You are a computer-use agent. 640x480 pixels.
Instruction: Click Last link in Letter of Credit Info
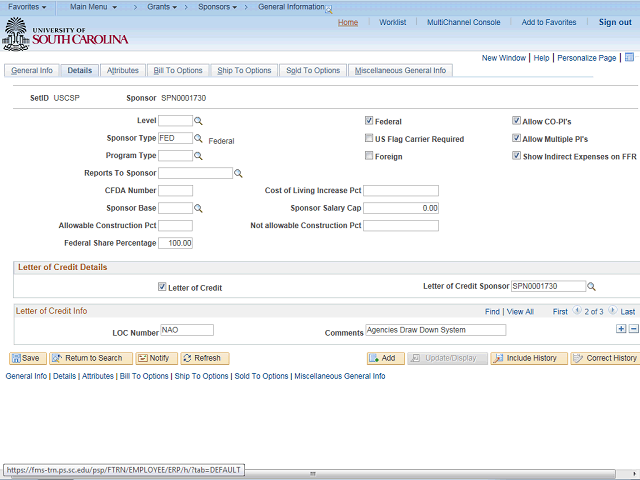[627, 312]
